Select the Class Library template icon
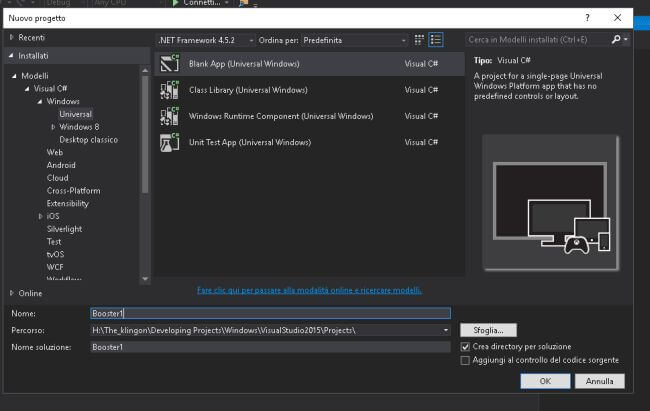Screen dimensions: 650x411 (170, 90)
